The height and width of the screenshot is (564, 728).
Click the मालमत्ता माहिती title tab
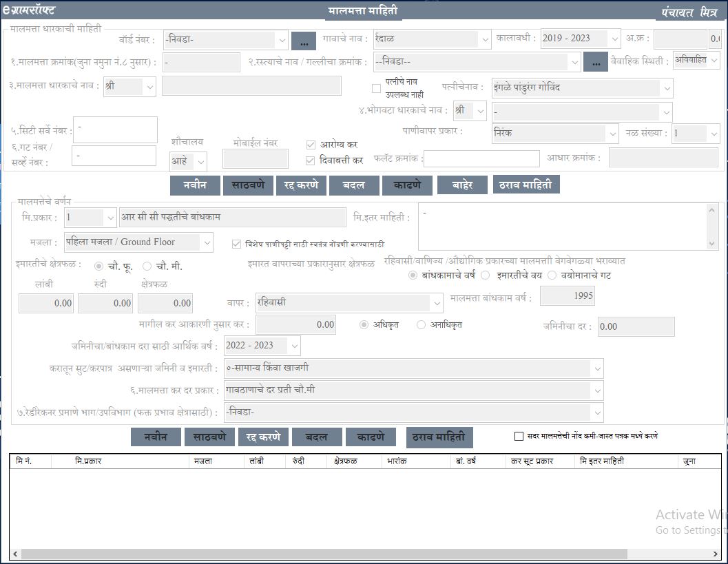pyautogui.click(x=362, y=11)
